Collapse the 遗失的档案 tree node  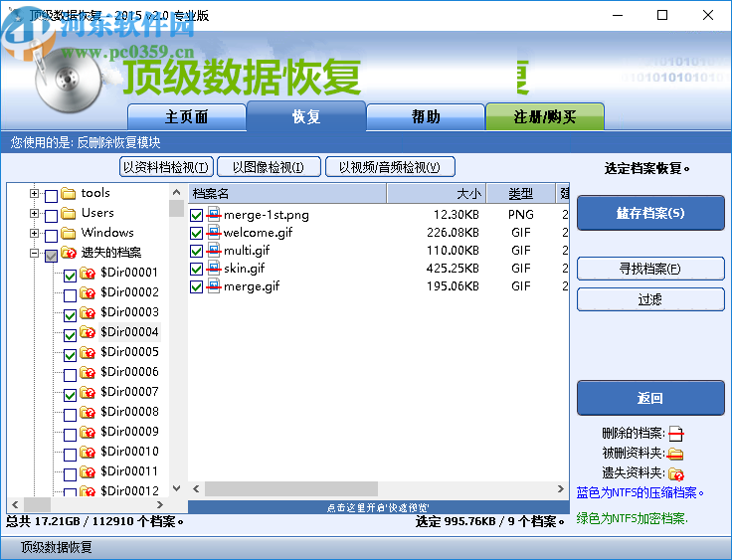click(x=34, y=254)
